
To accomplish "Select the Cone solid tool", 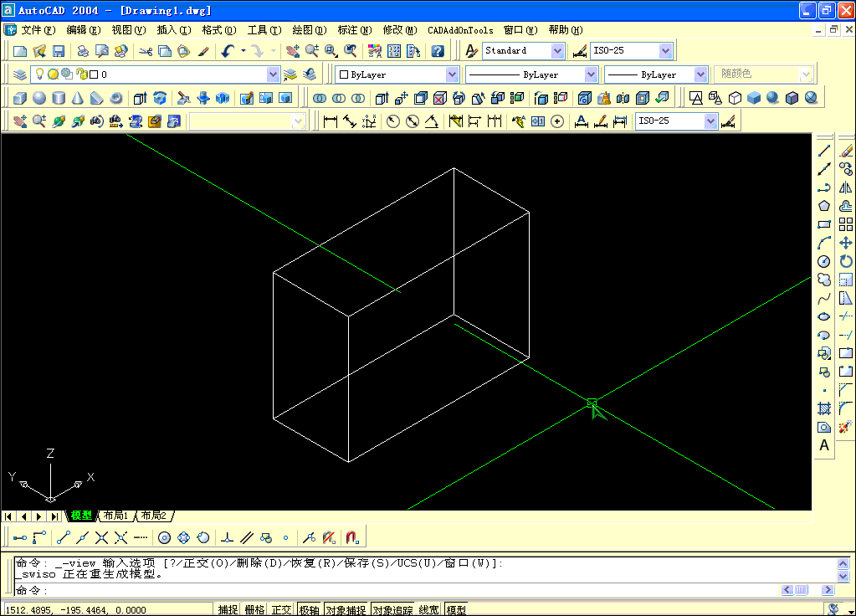I will (78, 98).
